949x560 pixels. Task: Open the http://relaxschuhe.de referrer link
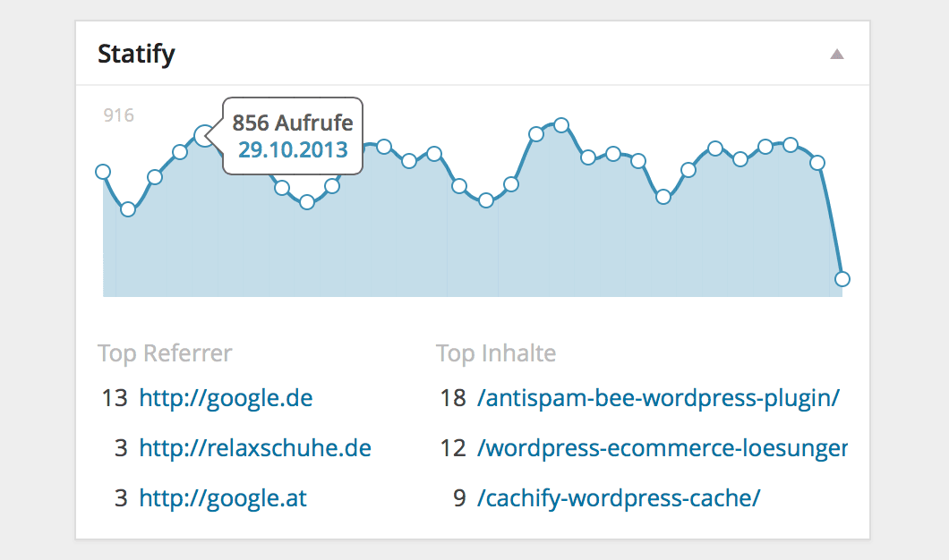[255, 447]
